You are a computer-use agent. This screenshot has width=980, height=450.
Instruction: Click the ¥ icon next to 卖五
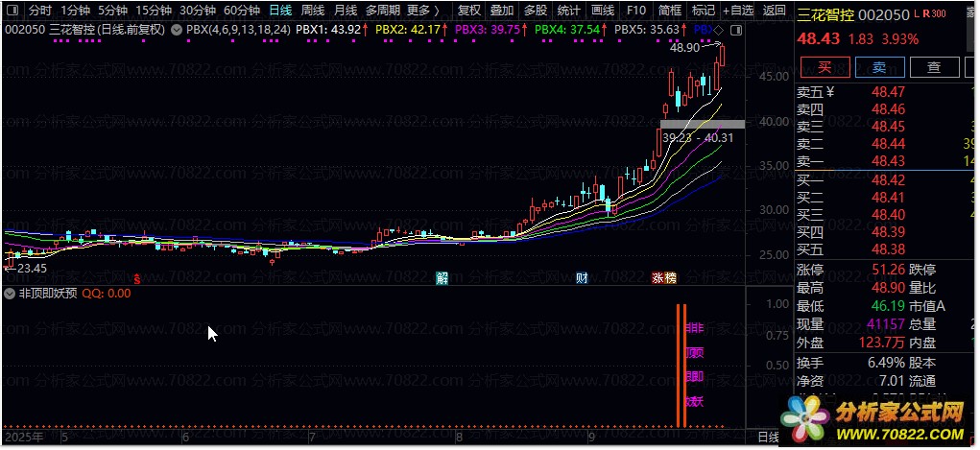coord(830,92)
